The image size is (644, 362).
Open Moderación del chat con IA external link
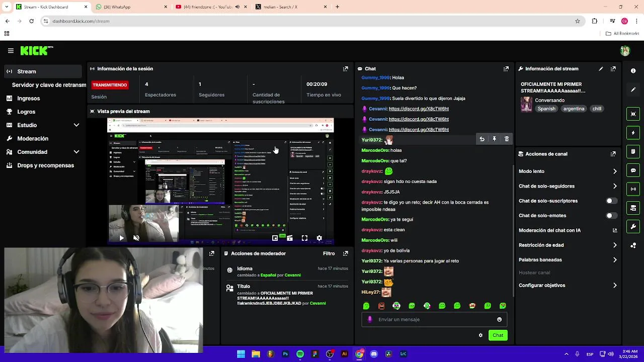[x=614, y=230]
